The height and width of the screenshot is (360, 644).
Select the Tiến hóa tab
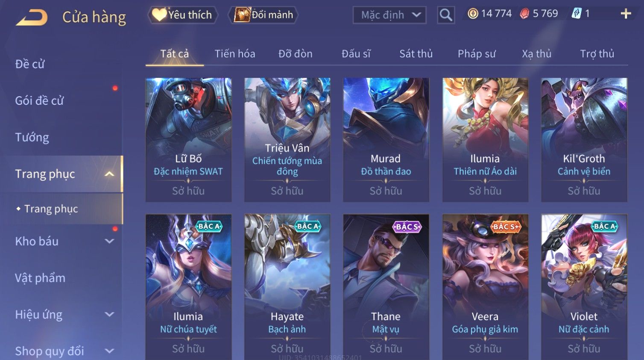[x=235, y=54]
